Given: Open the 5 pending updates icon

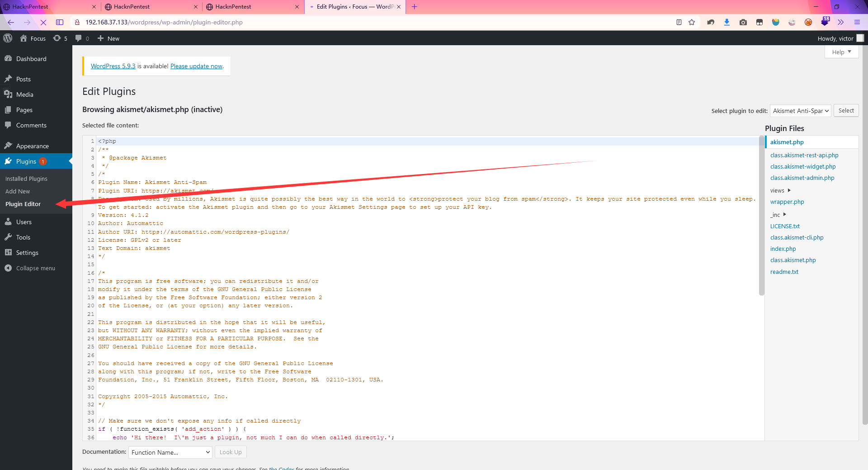Looking at the screenshot, I should pos(60,38).
